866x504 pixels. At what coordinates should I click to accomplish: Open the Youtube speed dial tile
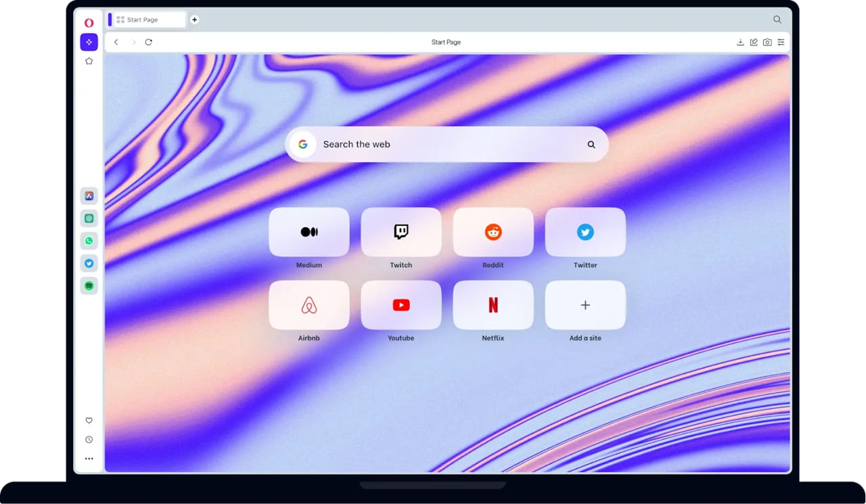pyautogui.click(x=401, y=305)
